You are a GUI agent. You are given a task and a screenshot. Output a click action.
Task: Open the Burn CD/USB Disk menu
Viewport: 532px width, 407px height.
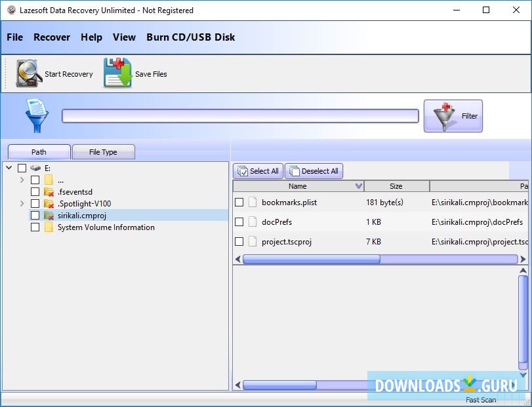[x=190, y=37]
